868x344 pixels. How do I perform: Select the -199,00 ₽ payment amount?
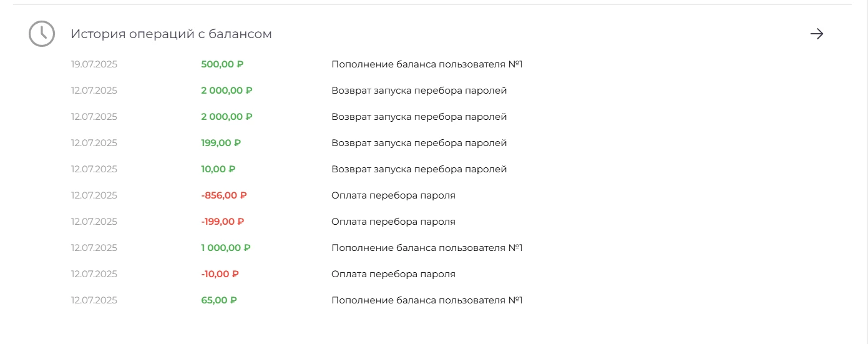click(x=223, y=222)
